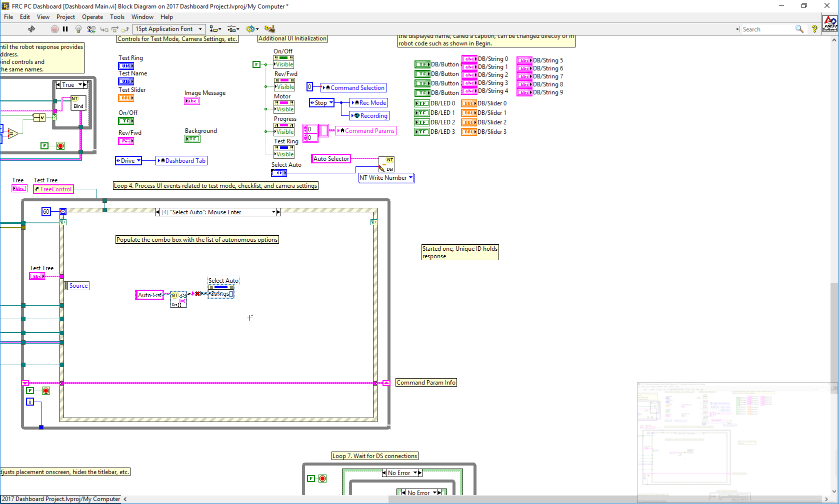Click the Dashboard Tab local variable
Viewport: 839px width, 504px height.
pyautogui.click(x=181, y=161)
